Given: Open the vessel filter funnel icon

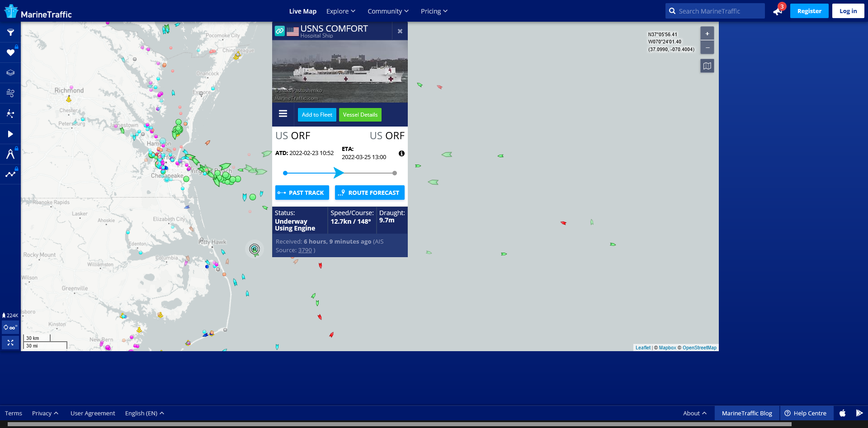Looking at the screenshot, I should tap(10, 33).
